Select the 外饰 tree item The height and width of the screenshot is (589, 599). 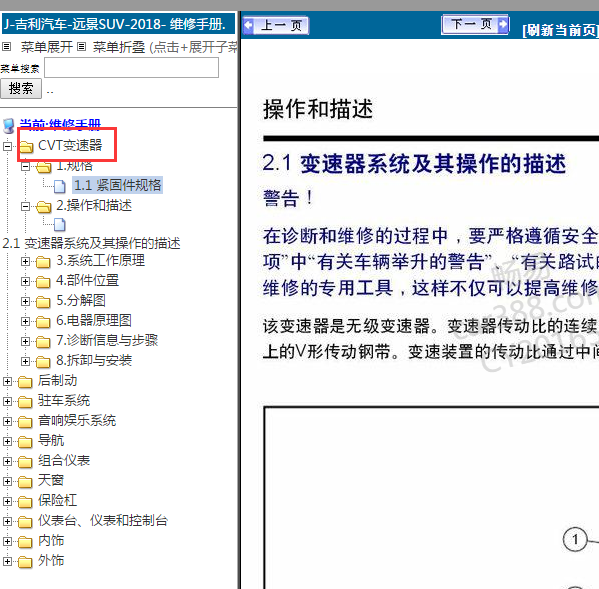coord(51,560)
